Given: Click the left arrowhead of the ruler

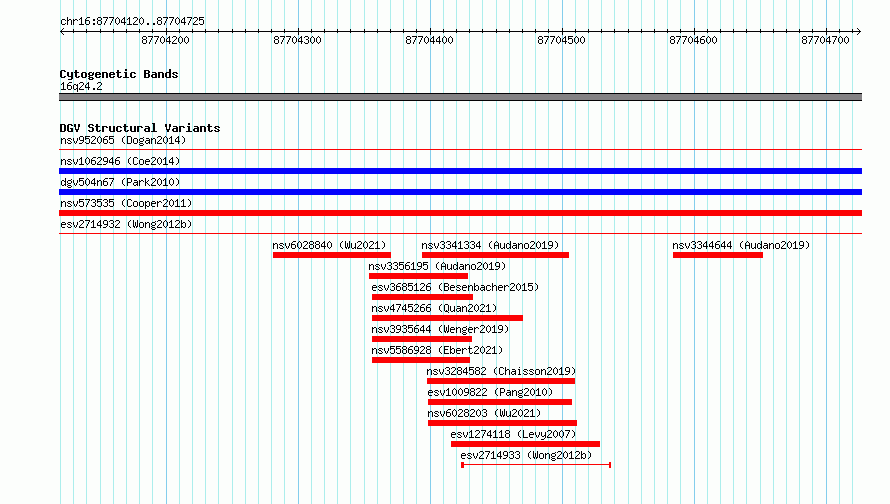Looking at the screenshot, I should point(62,32).
